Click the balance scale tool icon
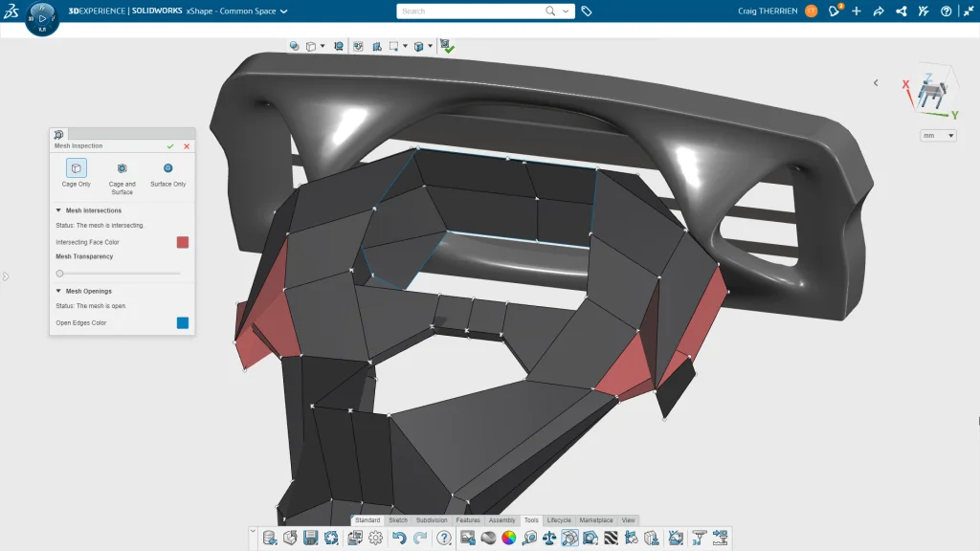The image size is (980, 551). tap(549, 538)
